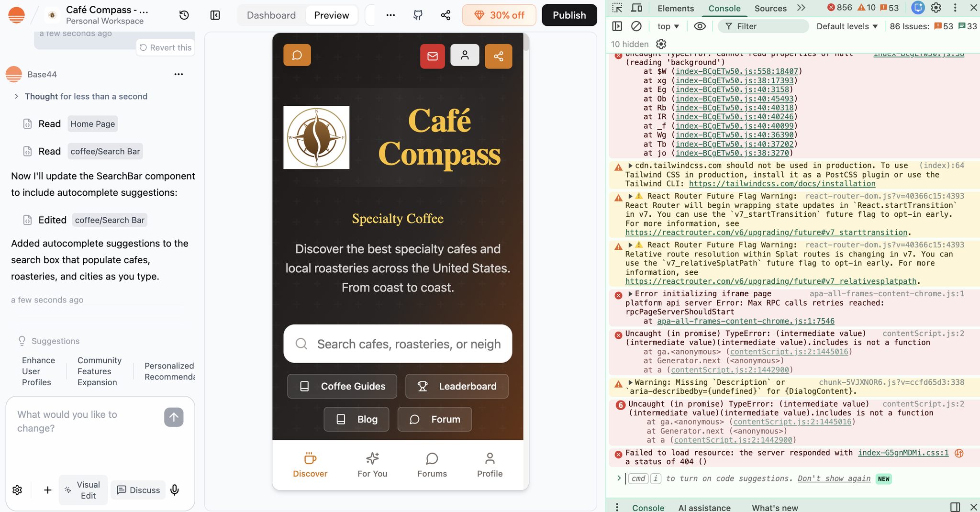
Task: Click the 30% off promo button
Action: [499, 15]
